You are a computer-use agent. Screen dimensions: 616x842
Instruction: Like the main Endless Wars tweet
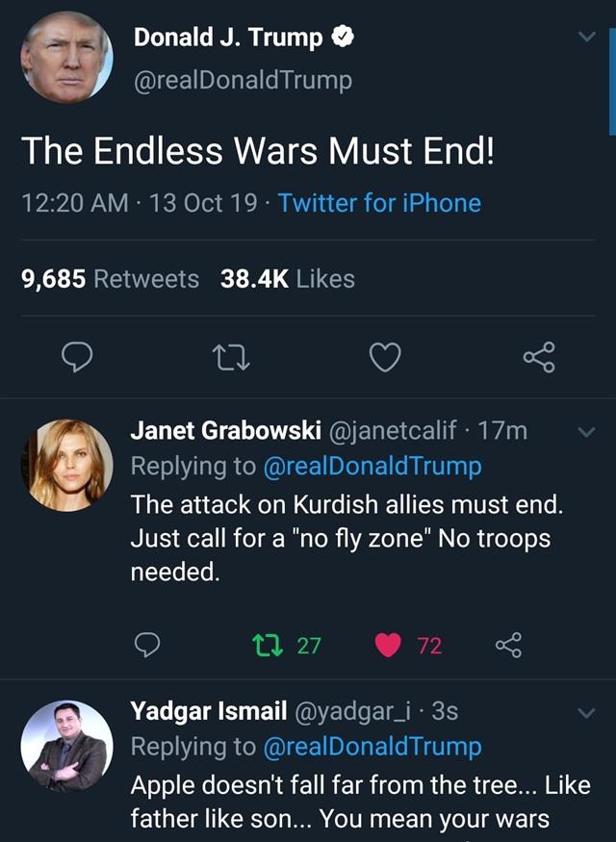point(385,359)
